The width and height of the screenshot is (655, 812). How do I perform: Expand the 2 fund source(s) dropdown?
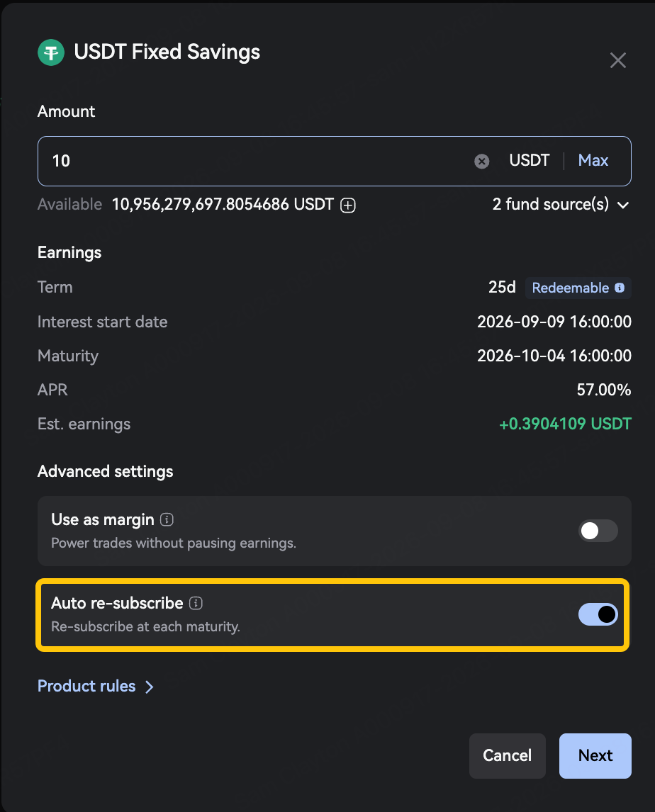point(561,205)
